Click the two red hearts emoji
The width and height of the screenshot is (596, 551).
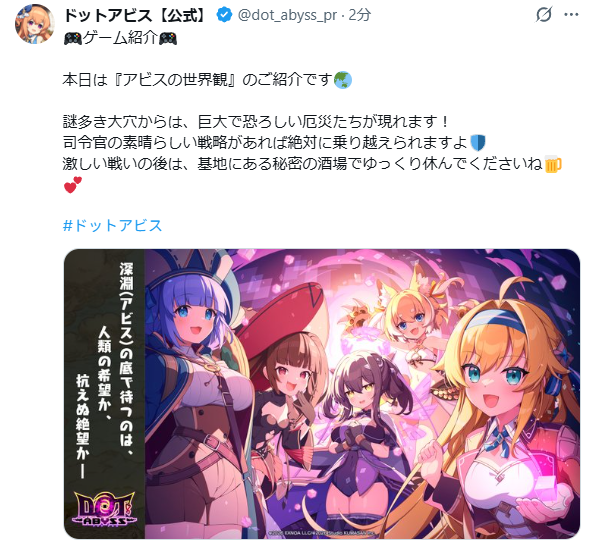click(x=73, y=185)
